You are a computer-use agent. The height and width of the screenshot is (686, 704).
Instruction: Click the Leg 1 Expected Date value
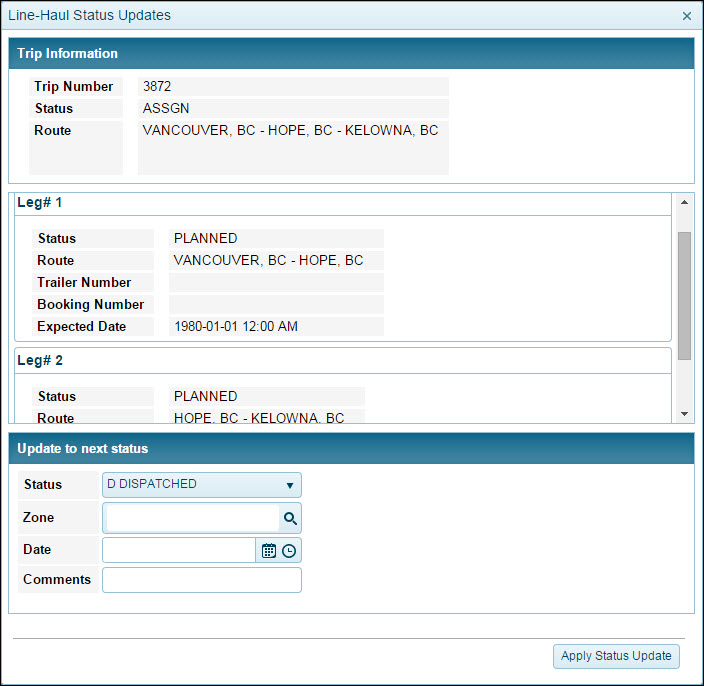276,327
